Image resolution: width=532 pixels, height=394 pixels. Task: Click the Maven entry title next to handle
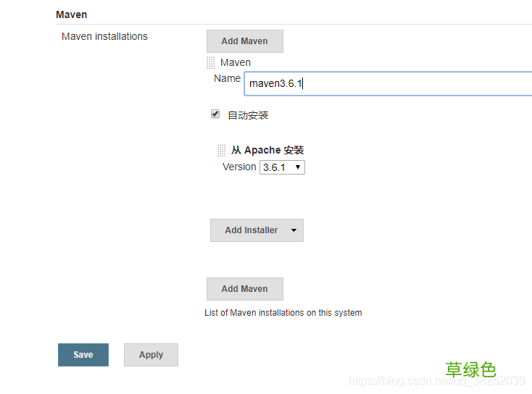coord(236,63)
